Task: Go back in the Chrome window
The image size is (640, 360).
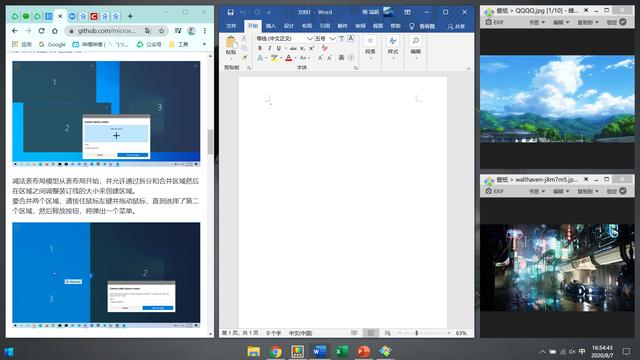Action: (15, 31)
